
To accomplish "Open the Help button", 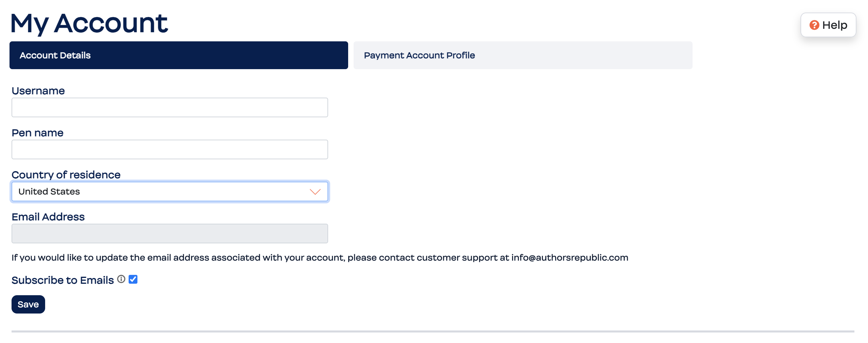I will pos(828,25).
